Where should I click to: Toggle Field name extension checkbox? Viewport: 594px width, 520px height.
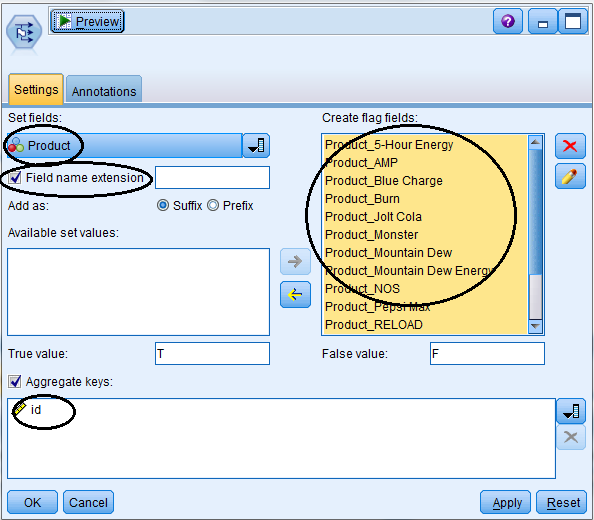tap(15, 178)
